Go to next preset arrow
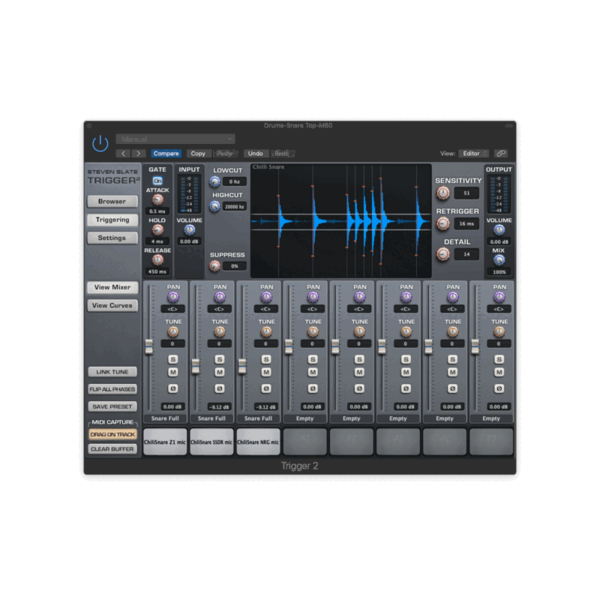The height and width of the screenshot is (600, 600). [138, 153]
